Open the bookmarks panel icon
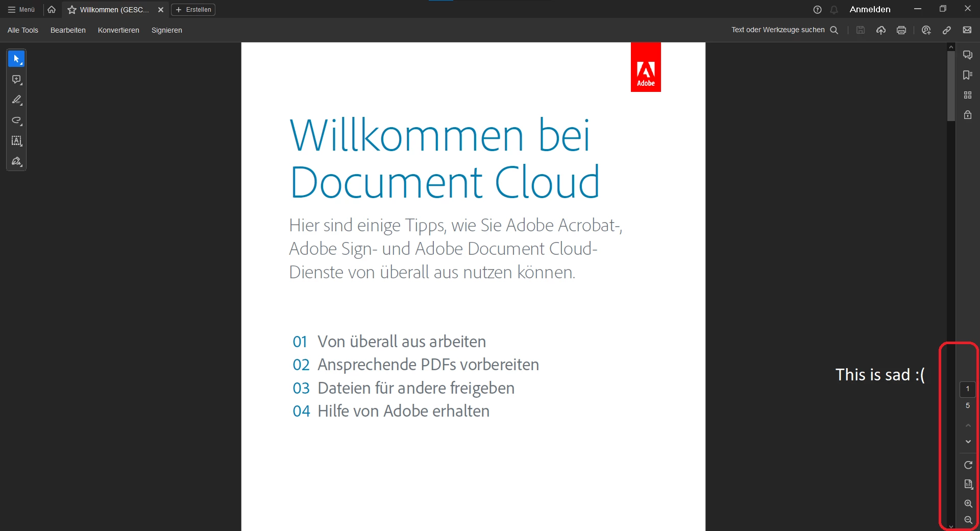This screenshot has height=531, width=980. 968,75
